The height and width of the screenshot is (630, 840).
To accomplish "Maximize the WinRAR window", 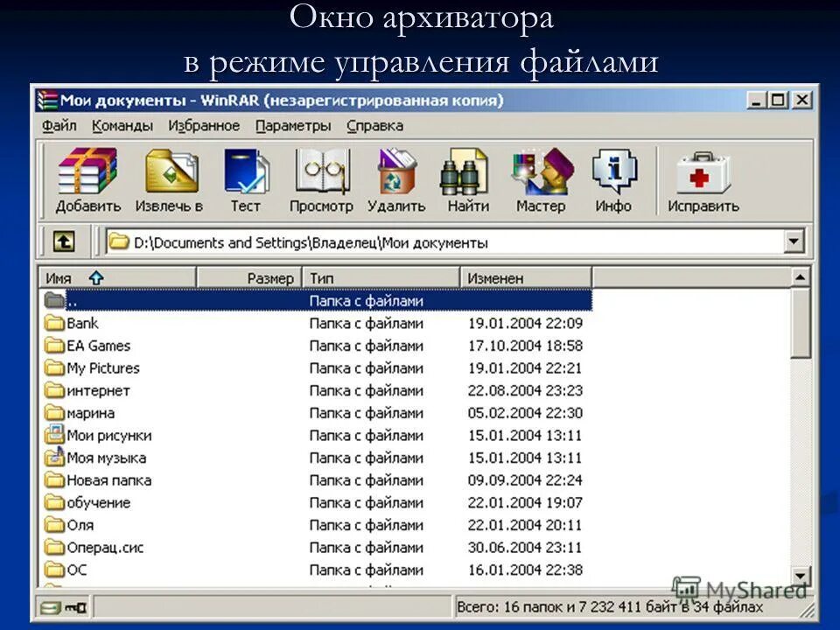I will tap(778, 100).
